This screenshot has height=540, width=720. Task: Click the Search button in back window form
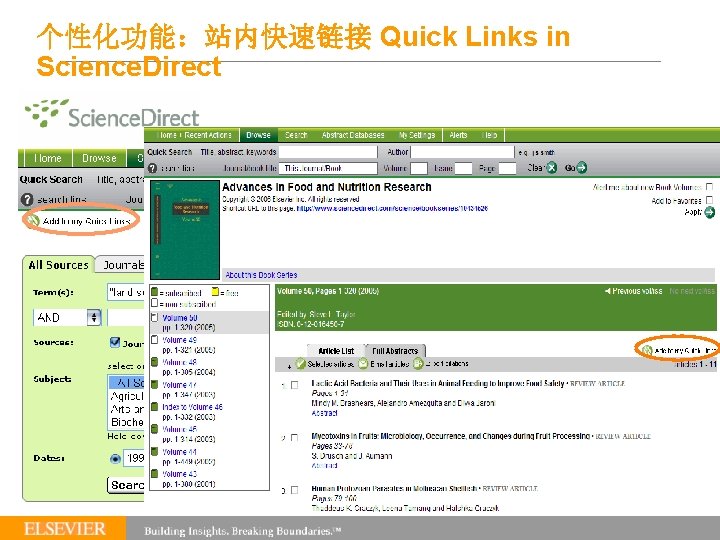(126, 485)
